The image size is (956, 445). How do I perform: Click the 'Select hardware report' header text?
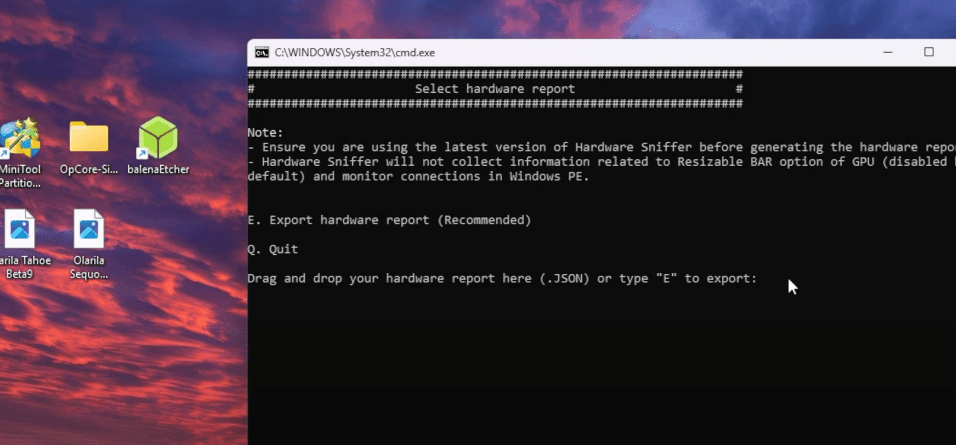click(494, 89)
